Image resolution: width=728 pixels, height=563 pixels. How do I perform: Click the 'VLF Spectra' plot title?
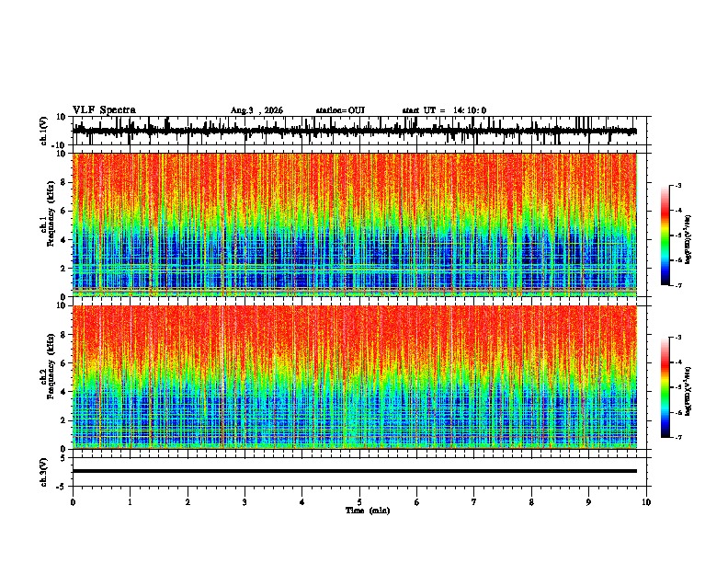coord(104,109)
